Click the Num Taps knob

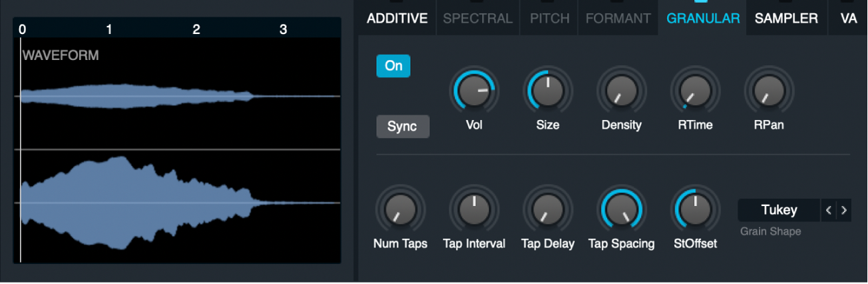(x=400, y=209)
